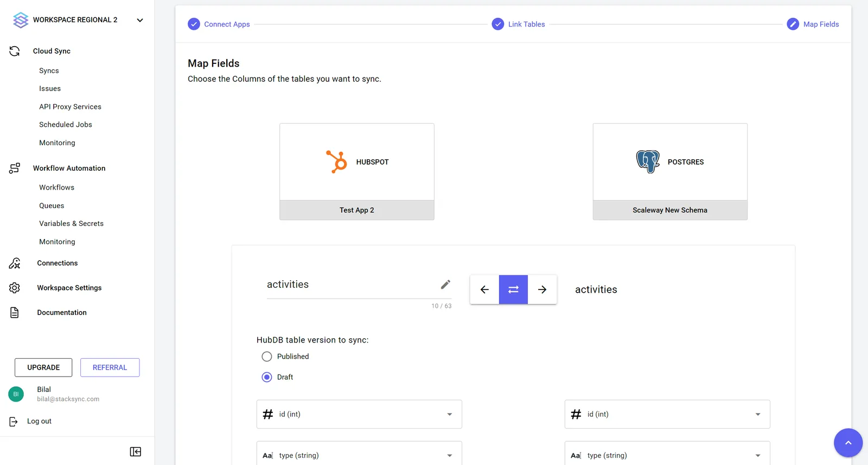Collapse sidebar with the panel icon

pyautogui.click(x=136, y=451)
